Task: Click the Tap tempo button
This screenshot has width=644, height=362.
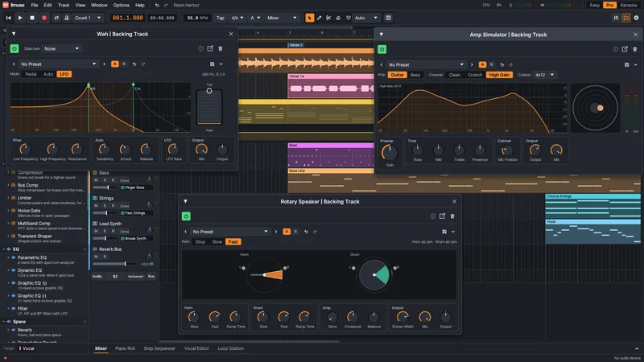Action: click(221, 18)
